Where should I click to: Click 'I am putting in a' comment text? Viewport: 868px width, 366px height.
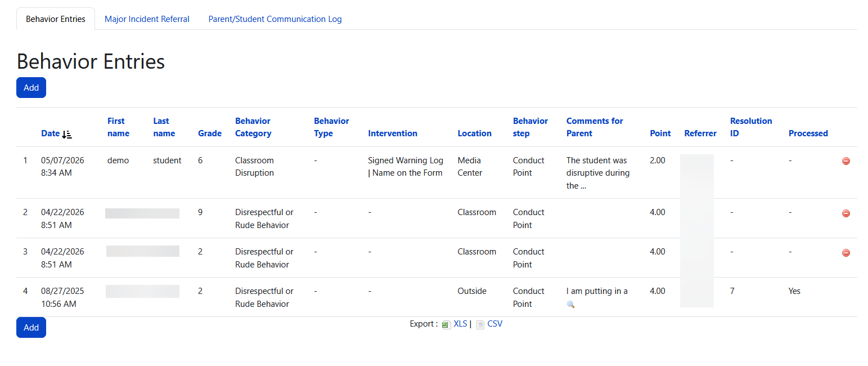click(597, 291)
